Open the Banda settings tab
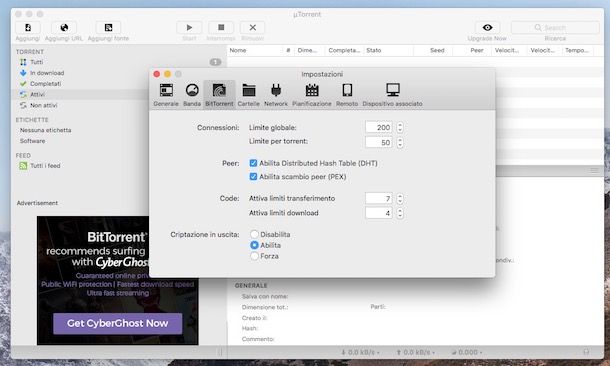 [192, 95]
